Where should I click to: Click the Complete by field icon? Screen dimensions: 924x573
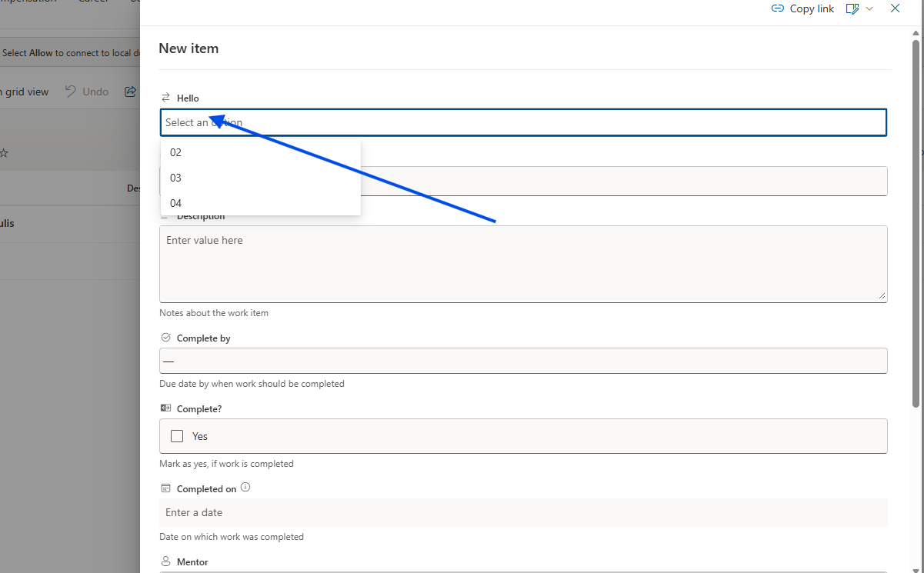165,338
